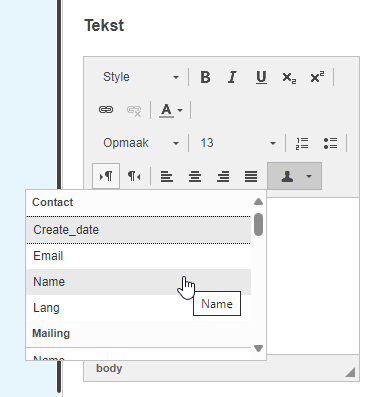This screenshot has width=371, height=397.
Task: Click scroll down arrow in placeholder list
Action: click(x=258, y=349)
